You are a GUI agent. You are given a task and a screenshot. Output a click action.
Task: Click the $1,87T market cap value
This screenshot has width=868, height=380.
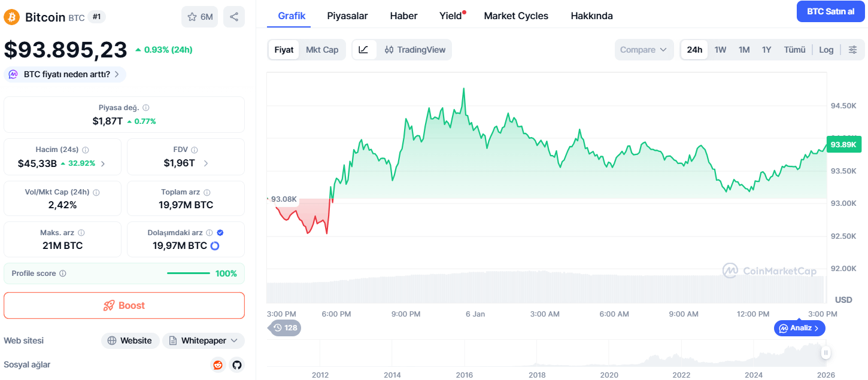coord(108,121)
